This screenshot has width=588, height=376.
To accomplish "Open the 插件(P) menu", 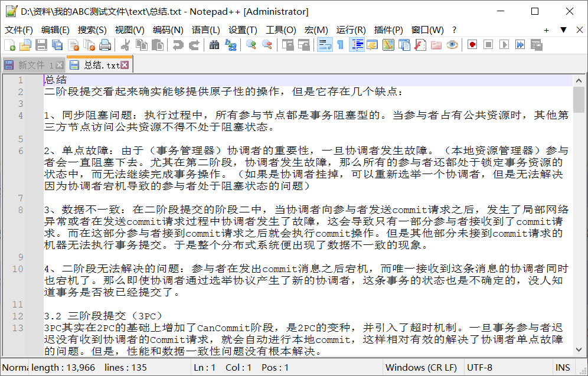I will tap(388, 30).
